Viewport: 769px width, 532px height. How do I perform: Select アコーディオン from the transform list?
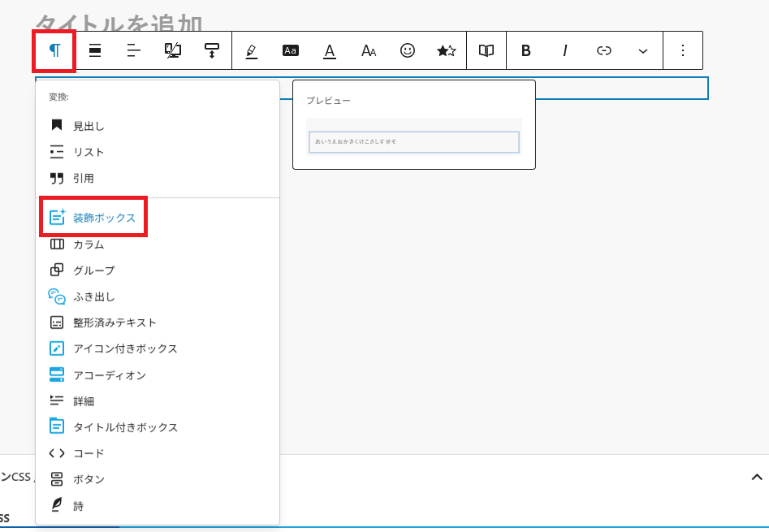click(109, 375)
